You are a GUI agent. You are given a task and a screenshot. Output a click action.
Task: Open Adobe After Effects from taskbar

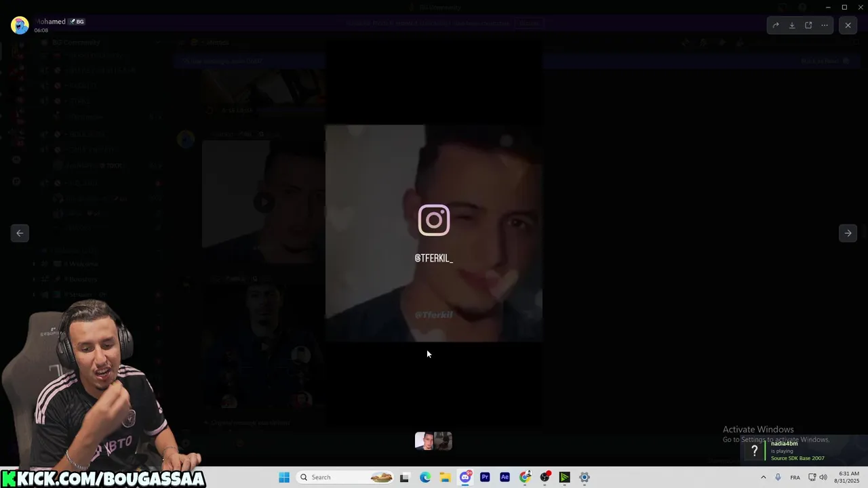click(x=505, y=477)
